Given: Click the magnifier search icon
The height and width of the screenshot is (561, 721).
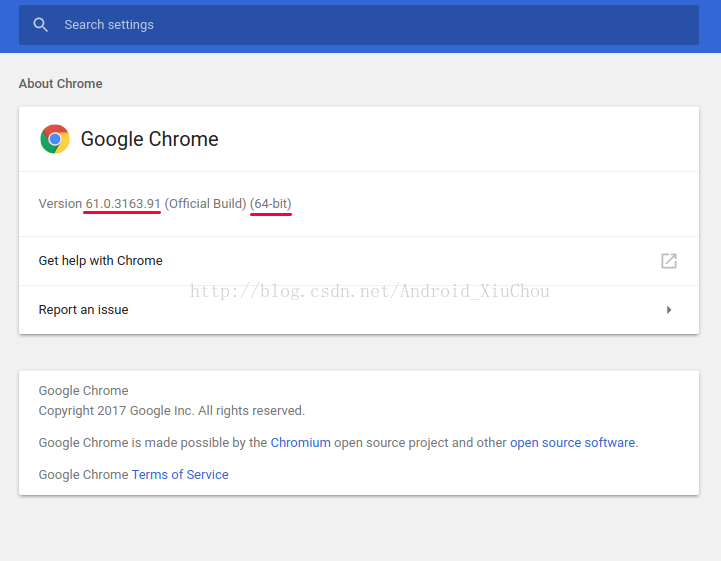Looking at the screenshot, I should [x=40, y=25].
